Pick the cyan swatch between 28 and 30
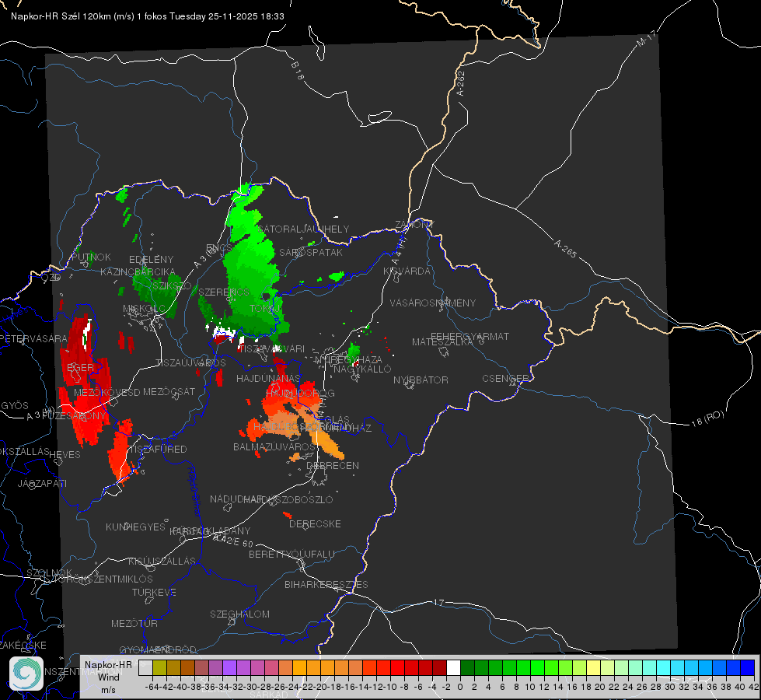 pyautogui.click(x=664, y=668)
